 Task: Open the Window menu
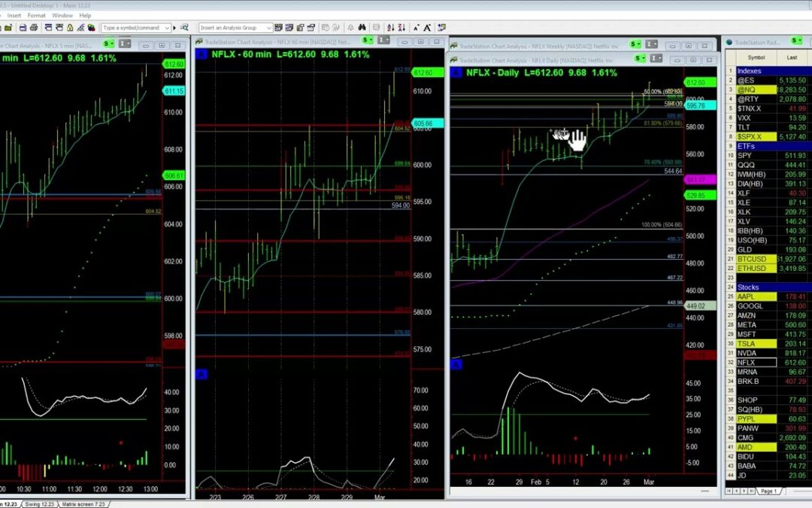[x=62, y=16]
